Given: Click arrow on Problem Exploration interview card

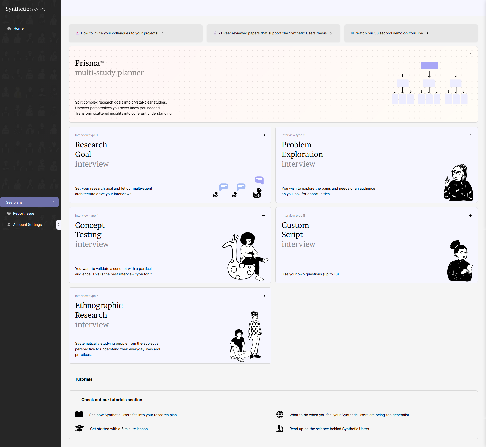Looking at the screenshot, I should [x=470, y=135].
